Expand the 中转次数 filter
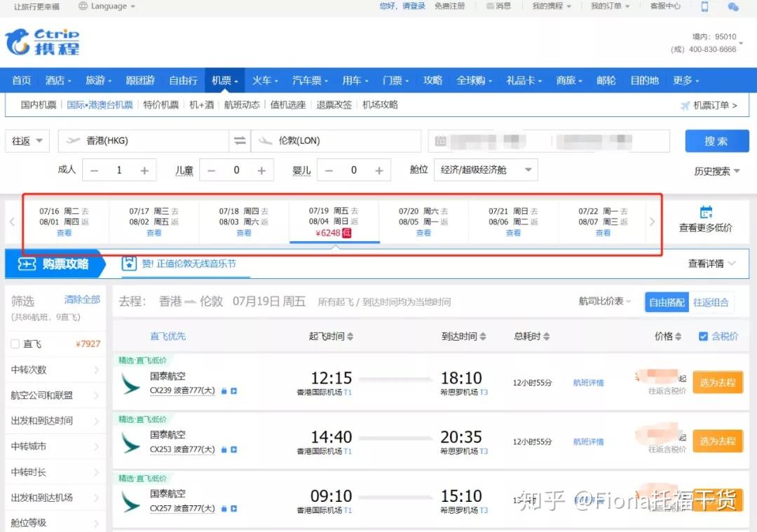The height and width of the screenshot is (532, 757). pos(55,370)
